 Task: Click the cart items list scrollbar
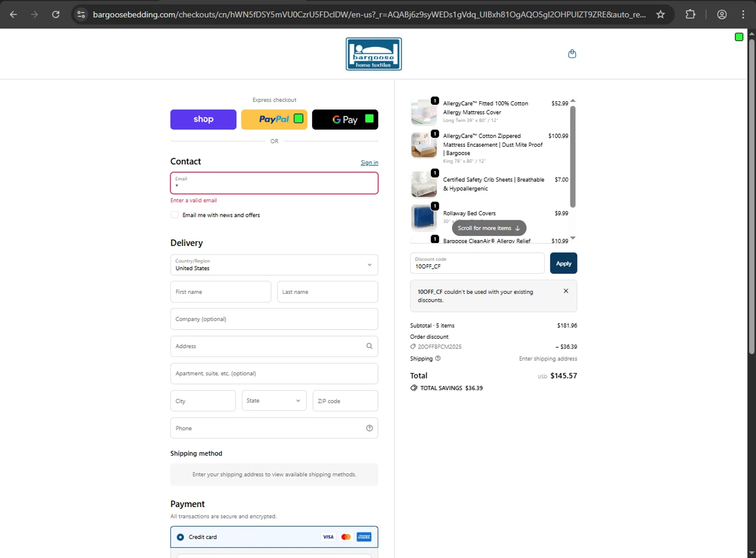coord(573,157)
